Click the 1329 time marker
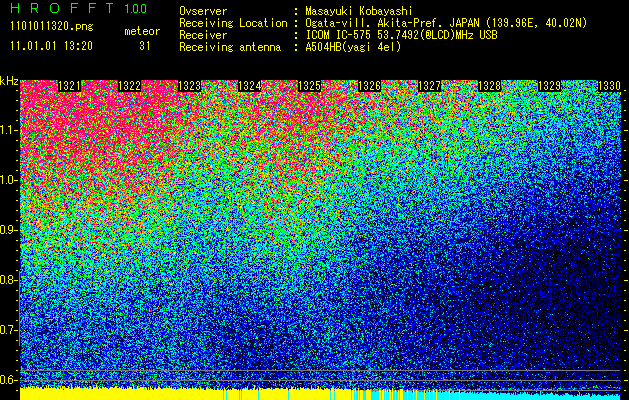This screenshot has width=629, height=400. [549, 86]
